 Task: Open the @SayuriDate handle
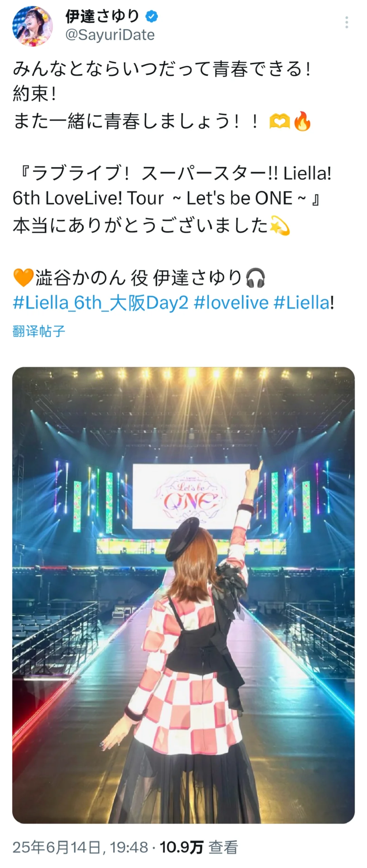point(110,35)
